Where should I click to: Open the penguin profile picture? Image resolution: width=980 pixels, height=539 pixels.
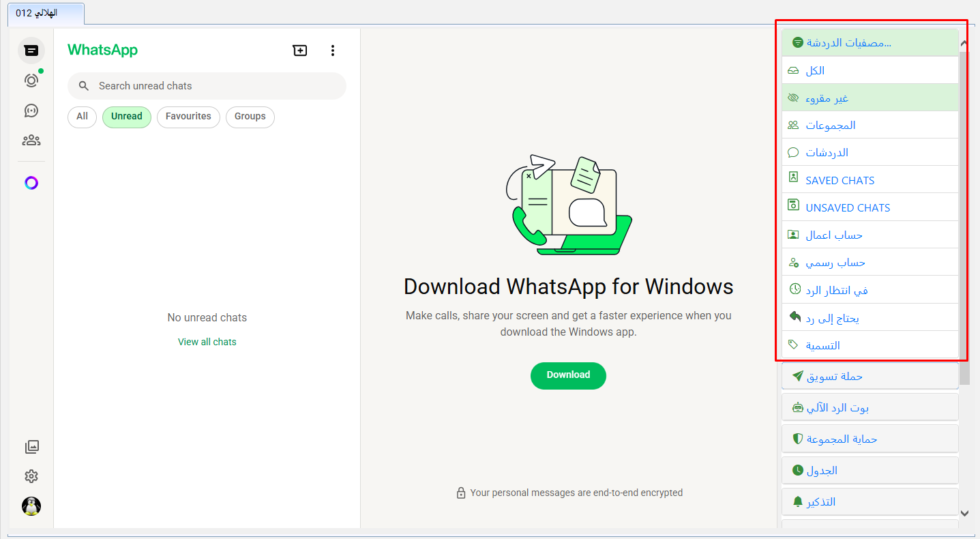(31, 506)
